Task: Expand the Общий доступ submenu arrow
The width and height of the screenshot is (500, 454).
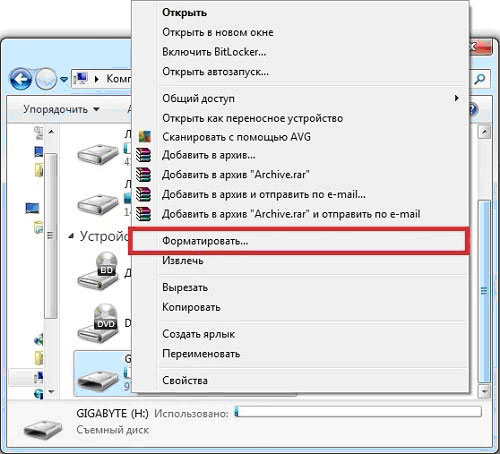Action: (x=456, y=98)
